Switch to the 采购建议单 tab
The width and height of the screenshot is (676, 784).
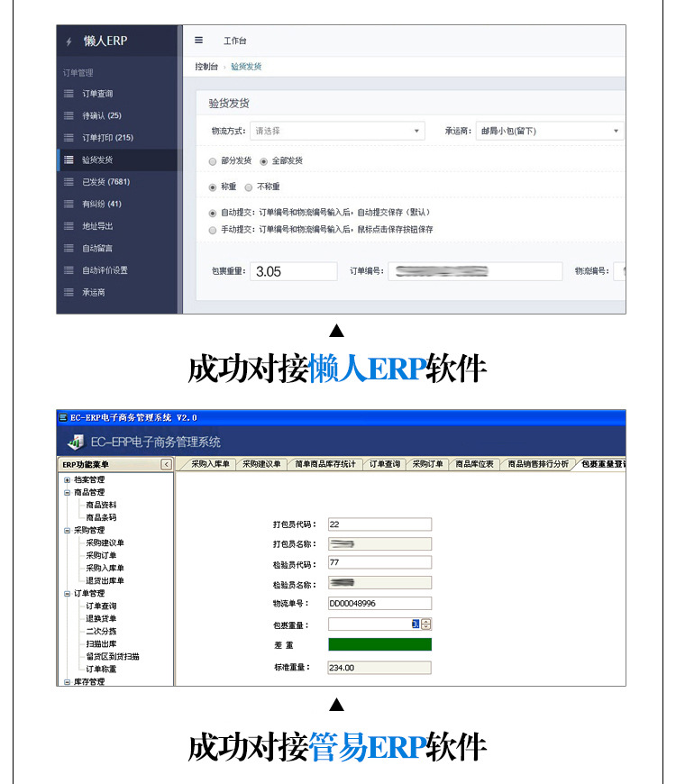point(261,464)
